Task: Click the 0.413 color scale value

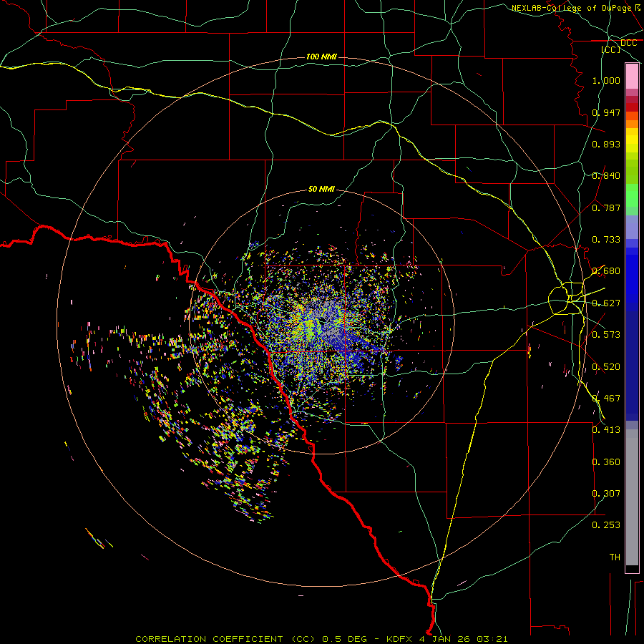Action: tap(606, 430)
